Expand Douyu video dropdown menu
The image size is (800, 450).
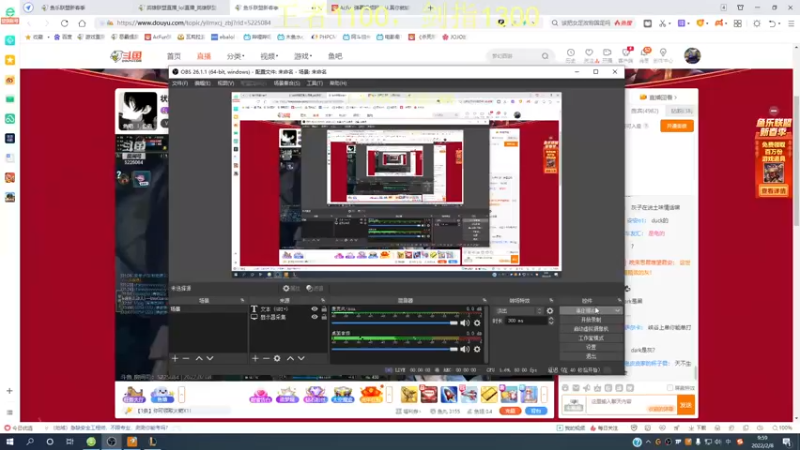coord(269,56)
